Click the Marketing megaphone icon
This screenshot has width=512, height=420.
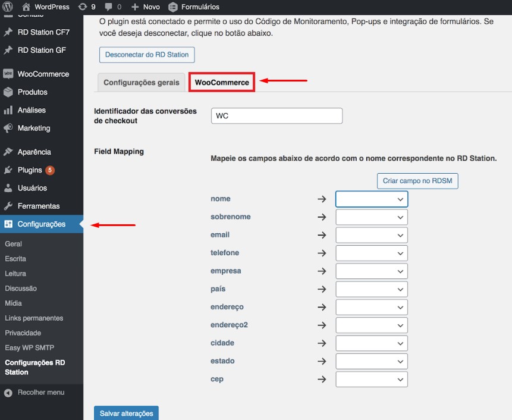(x=8, y=128)
